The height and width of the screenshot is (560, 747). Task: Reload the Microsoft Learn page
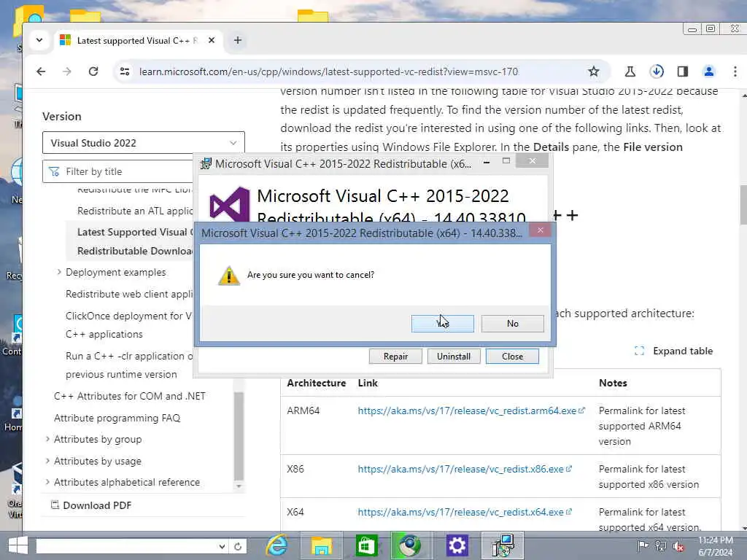(93, 71)
